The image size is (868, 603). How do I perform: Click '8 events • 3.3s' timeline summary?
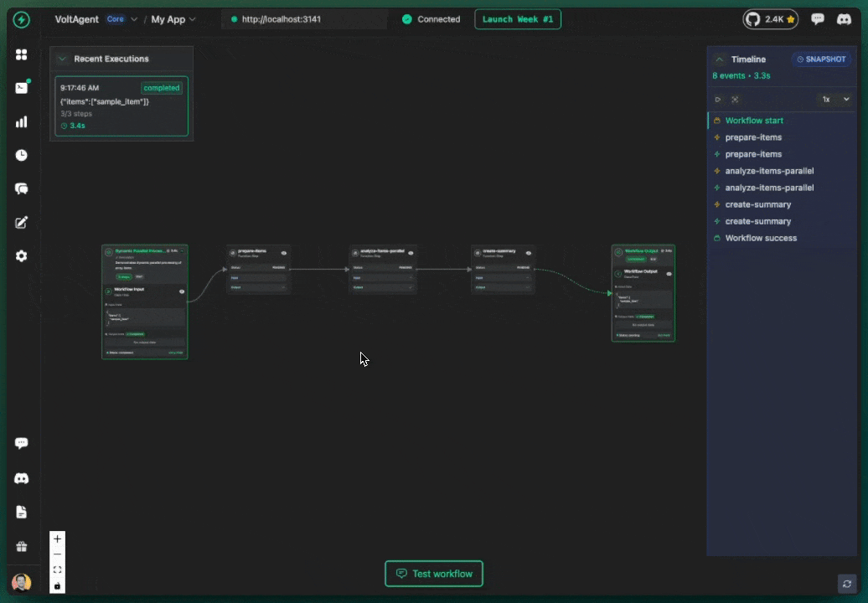(x=741, y=75)
